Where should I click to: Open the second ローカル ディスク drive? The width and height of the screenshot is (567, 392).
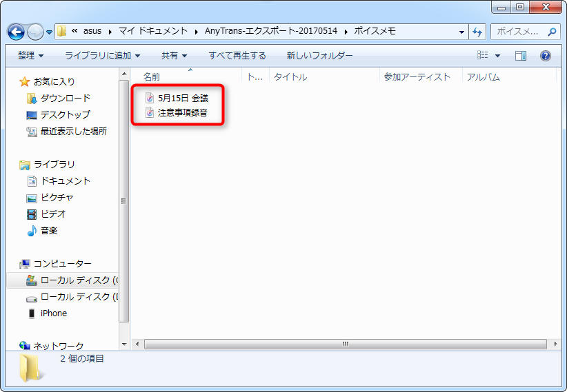(x=79, y=297)
